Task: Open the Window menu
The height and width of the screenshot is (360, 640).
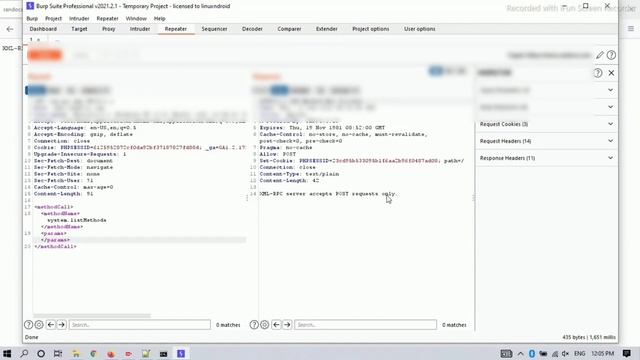Action: click(x=136, y=18)
